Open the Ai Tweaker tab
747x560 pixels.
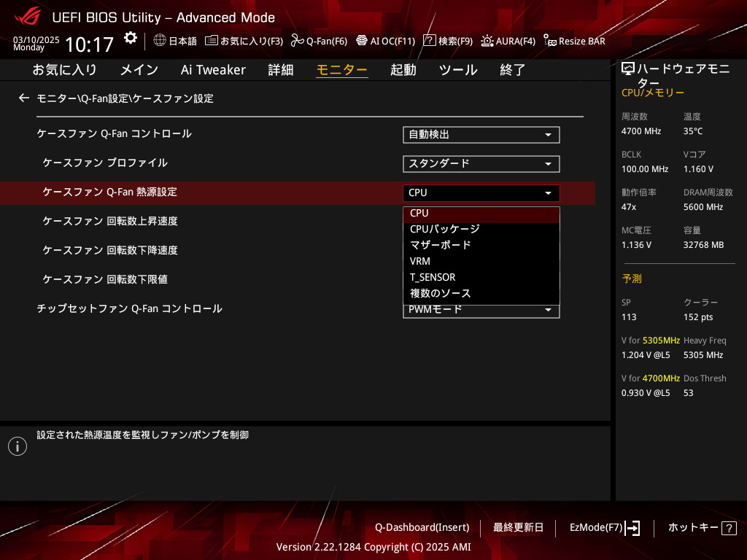tap(213, 70)
